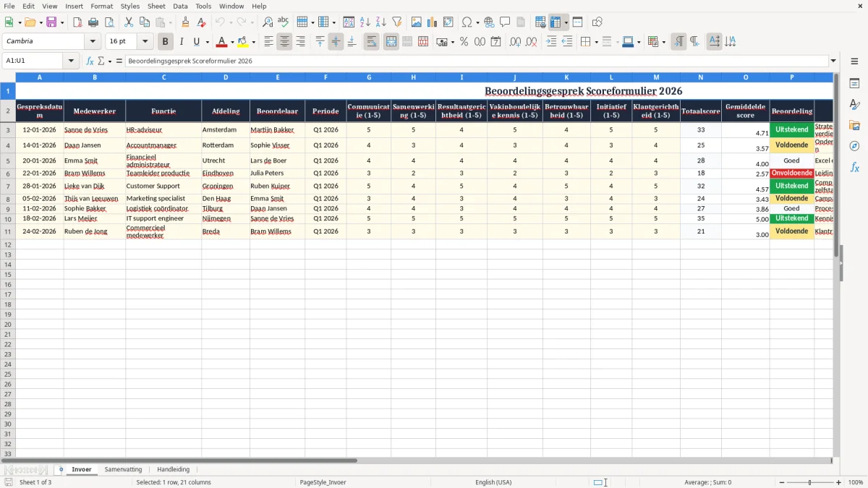This screenshot has width=868, height=488.
Task: Toggle Freeze Rows and Columns
Action: coord(556,22)
